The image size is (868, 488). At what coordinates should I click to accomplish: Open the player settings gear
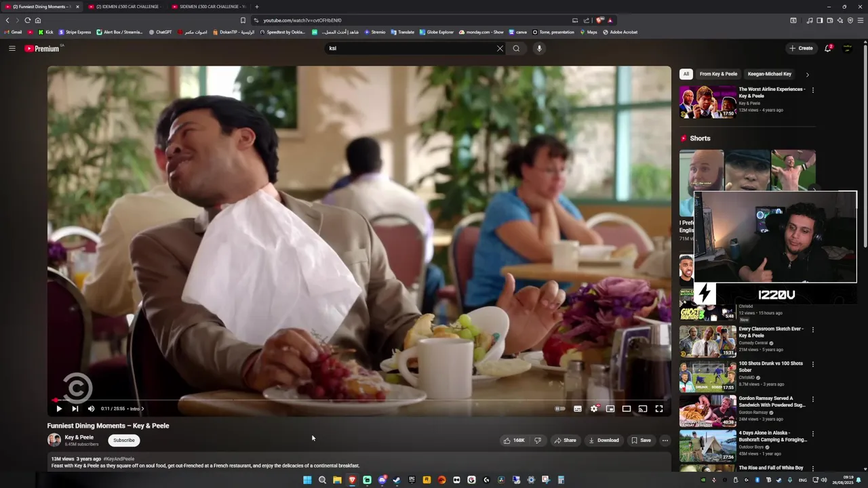coord(594,409)
